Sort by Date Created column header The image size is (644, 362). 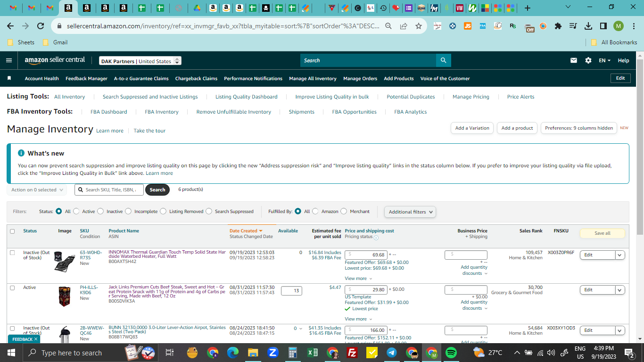246,231
